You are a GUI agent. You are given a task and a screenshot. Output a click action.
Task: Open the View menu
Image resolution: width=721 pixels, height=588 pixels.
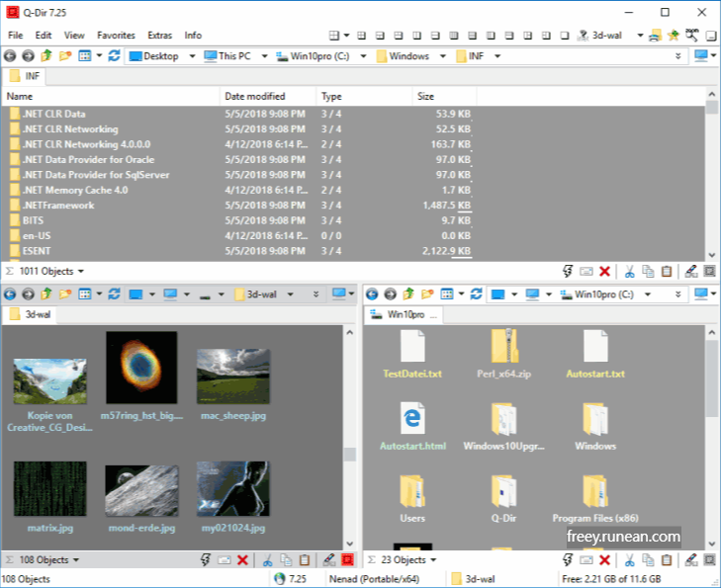pos(74,36)
